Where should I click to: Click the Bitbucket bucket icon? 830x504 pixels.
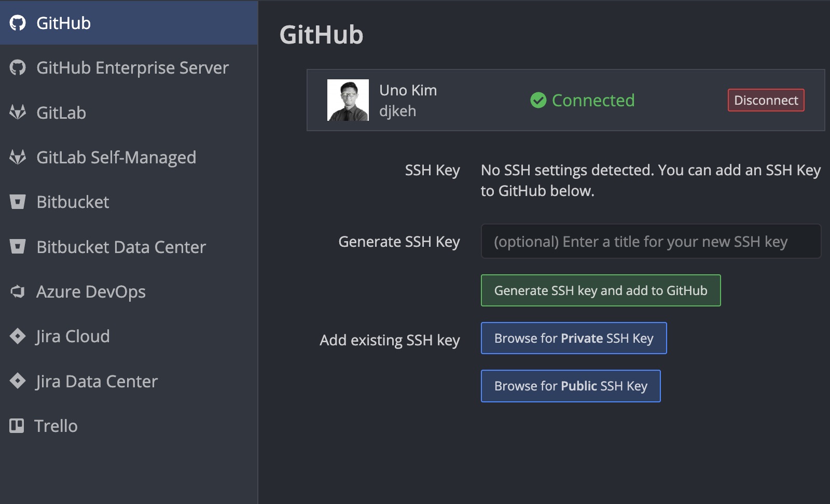(18, 202)
